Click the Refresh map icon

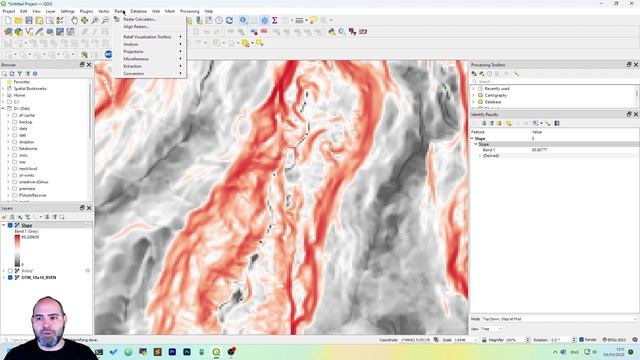pyautogui.click(x=229, y=20)
